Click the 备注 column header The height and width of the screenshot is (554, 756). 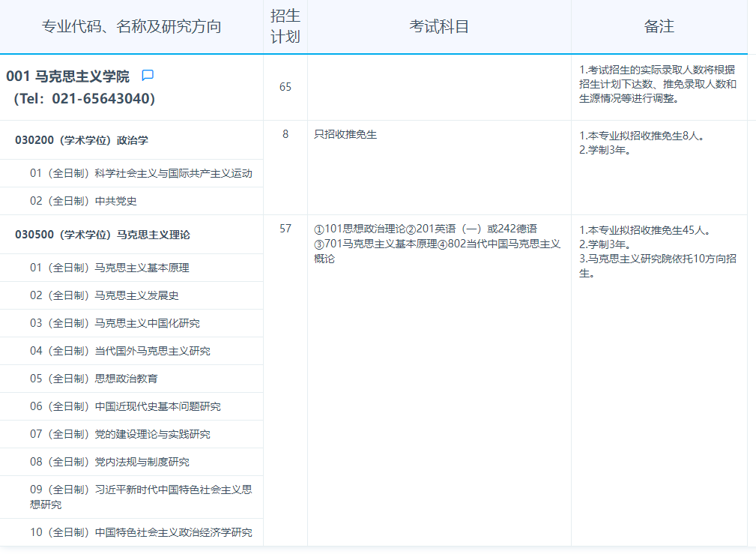(x=659, y=27)
